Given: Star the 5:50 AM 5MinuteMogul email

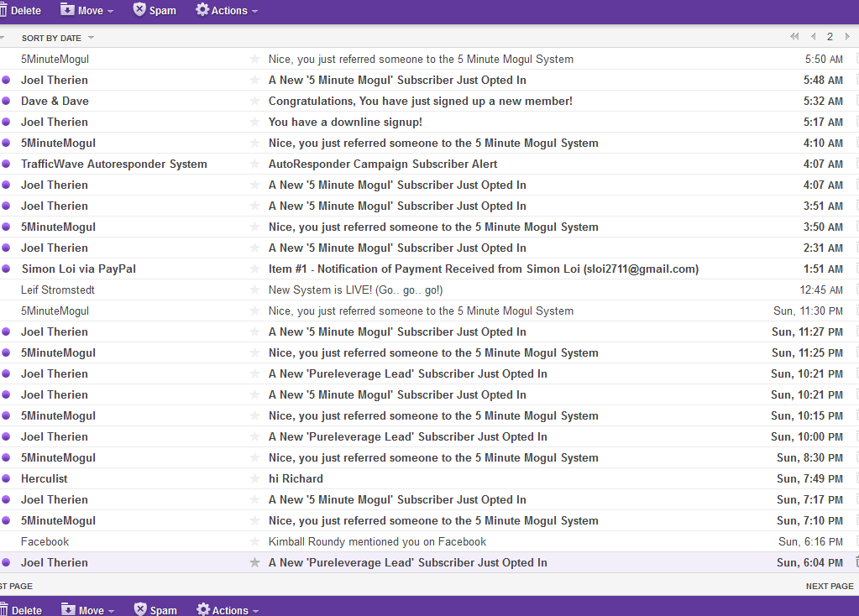Looking at the screenshot, I should pyautogui.click(x=254, y=59).
